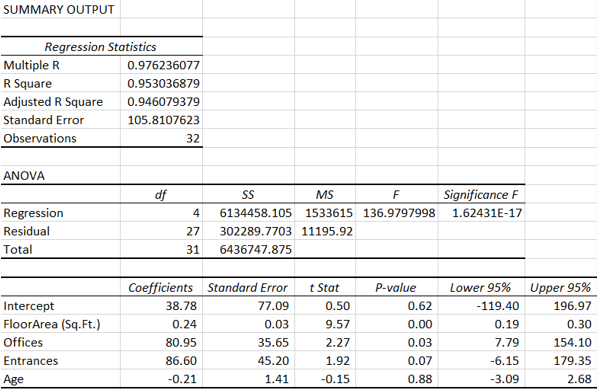Click the F column header
Image resolution: width=597 pixels, height=389 pixels.
tap(396, 194)
